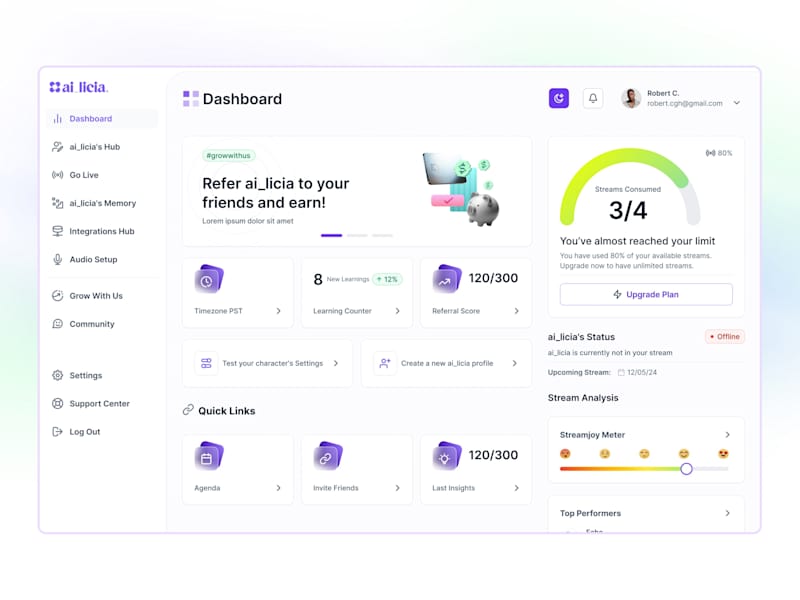Open Timezone PST chevron
This screenshot has width=800, height=600.
[x=279, y=311]
